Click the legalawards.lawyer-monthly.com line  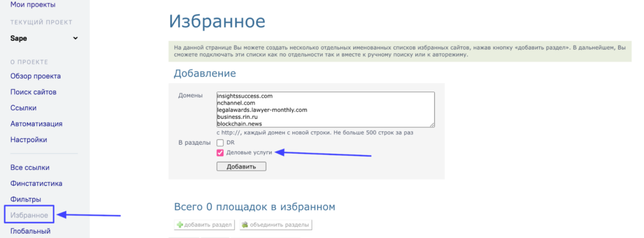point(262,110)
